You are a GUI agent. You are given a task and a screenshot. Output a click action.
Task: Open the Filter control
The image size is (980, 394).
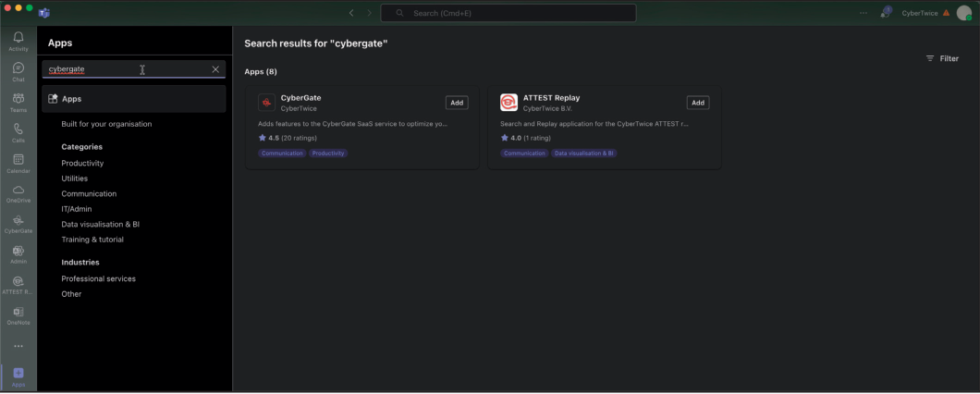point(942,58)
